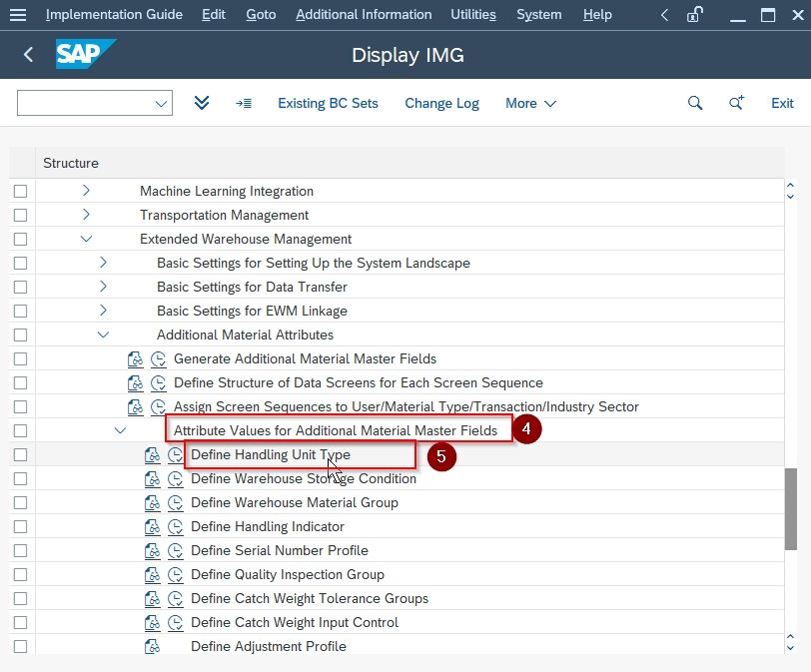Click the search-next magnifier plus icon
811x672 pixels.
tap(736, 103)
